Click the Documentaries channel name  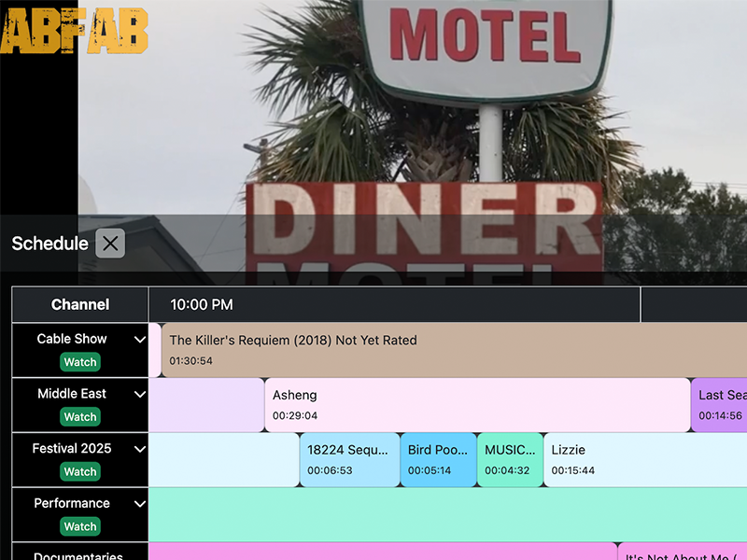[x=78, y=555]
